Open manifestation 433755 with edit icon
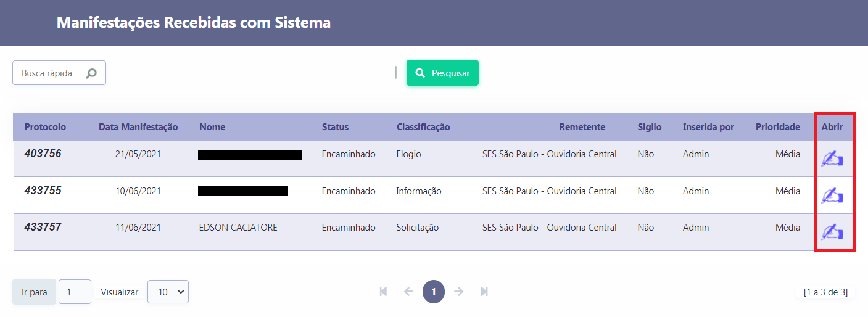868x317 pixels. pos(832,196)
